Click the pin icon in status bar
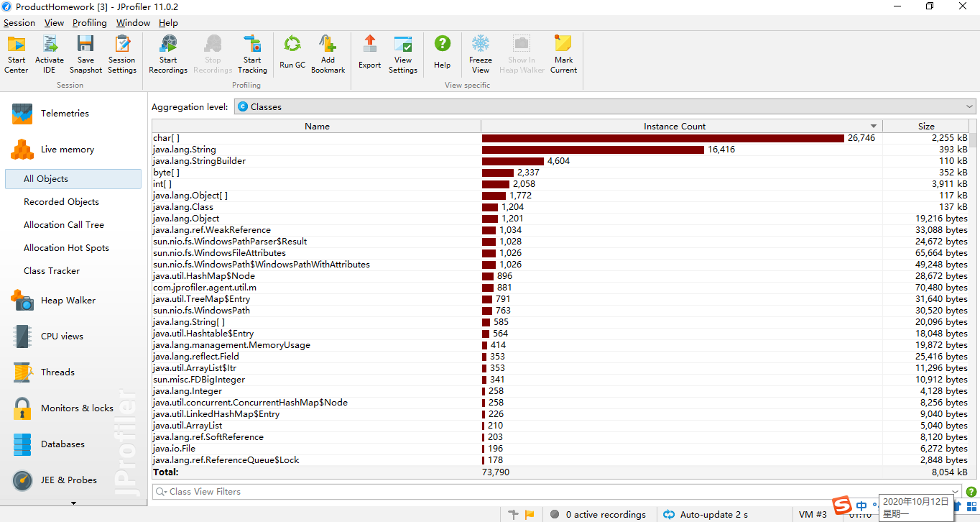 pos(513,515)
